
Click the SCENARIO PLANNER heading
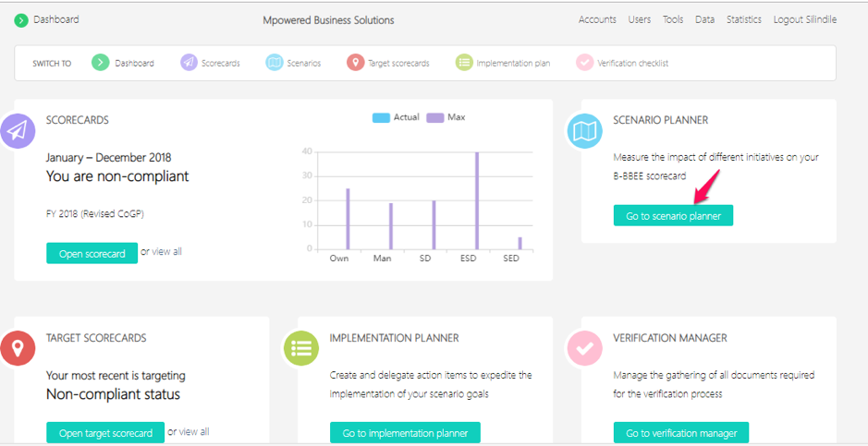coord(660,120)
